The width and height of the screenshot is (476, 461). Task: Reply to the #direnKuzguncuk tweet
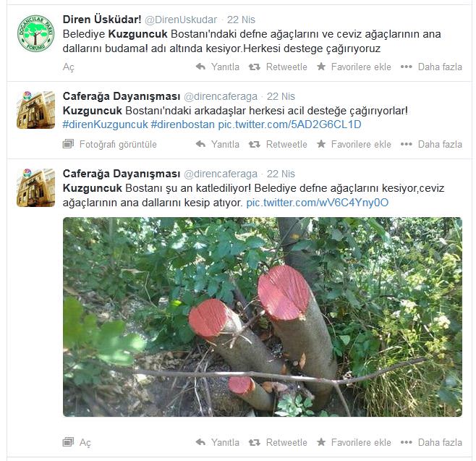click(x=217, y=144)
